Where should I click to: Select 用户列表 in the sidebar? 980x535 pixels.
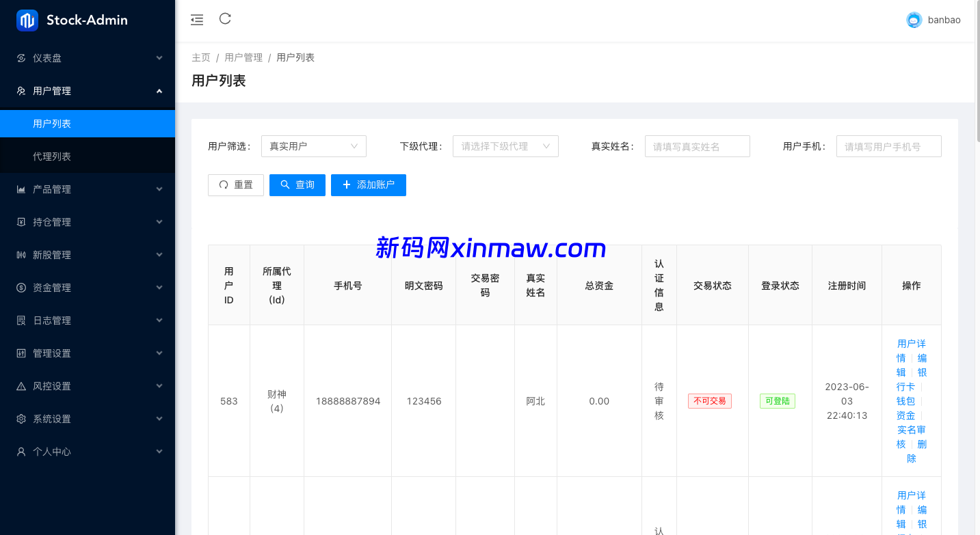(52, 124)
